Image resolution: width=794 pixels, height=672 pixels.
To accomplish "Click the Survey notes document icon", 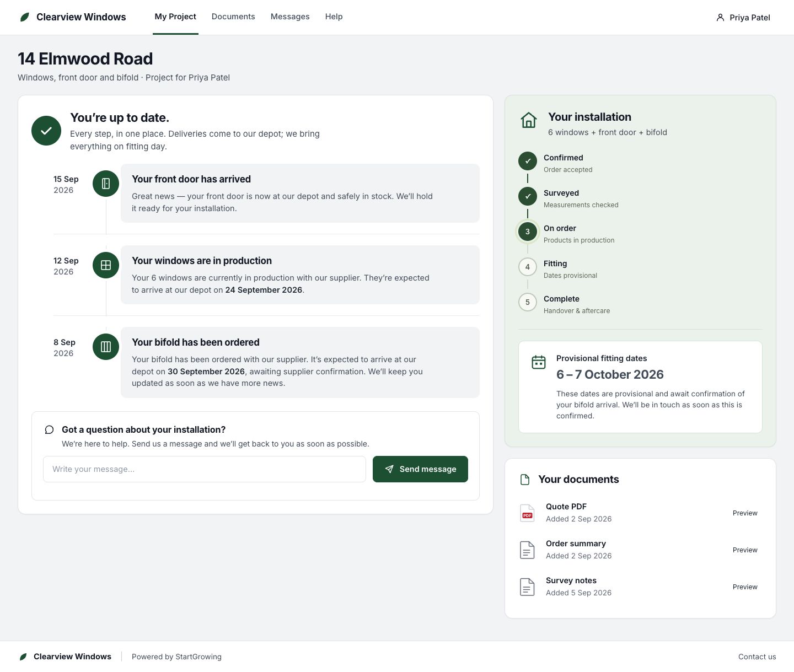I will pyautogui.click(x=527, y=587).
